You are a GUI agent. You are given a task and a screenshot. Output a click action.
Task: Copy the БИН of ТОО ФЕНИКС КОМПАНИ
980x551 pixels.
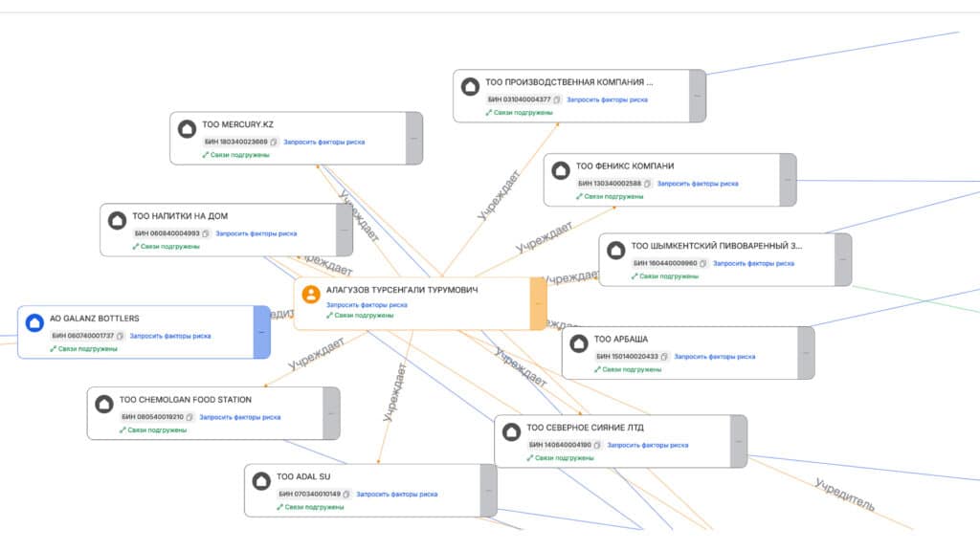[x=648, y=184]
